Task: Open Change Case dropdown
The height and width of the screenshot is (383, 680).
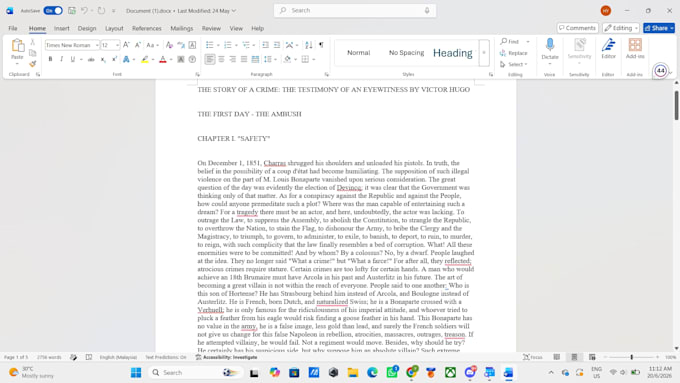Action: [152, 45]
